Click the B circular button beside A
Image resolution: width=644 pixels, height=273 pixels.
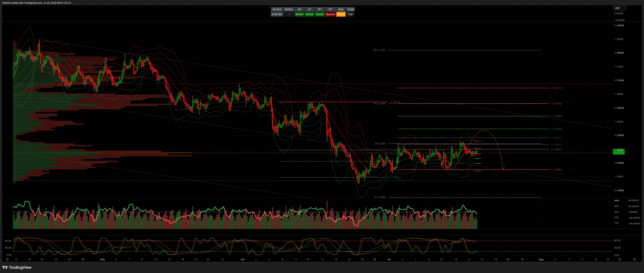[x=634, y=259]
